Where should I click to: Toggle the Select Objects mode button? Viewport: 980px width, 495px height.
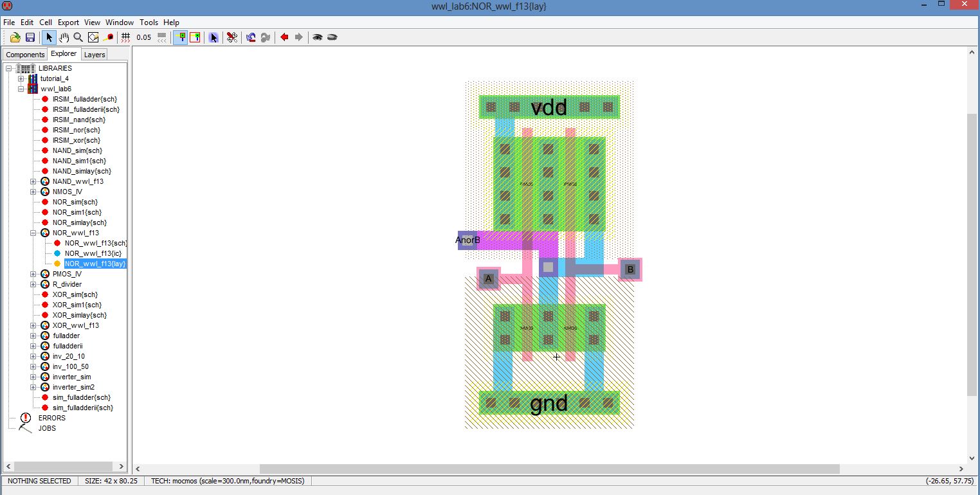click(181, 37)
